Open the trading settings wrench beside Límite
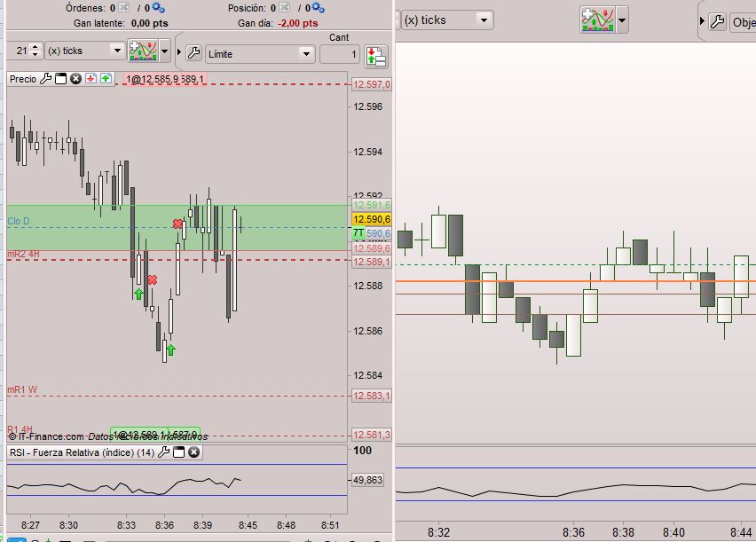Viewport: 756px width, 542px height. point(193,52)
